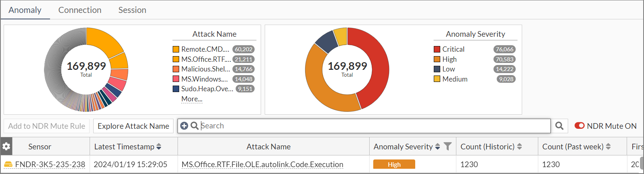The width and height of the screenshot is (644, 174).
Task: Sort by Anomaly Severity column arrows
Action: click(437, 147)
